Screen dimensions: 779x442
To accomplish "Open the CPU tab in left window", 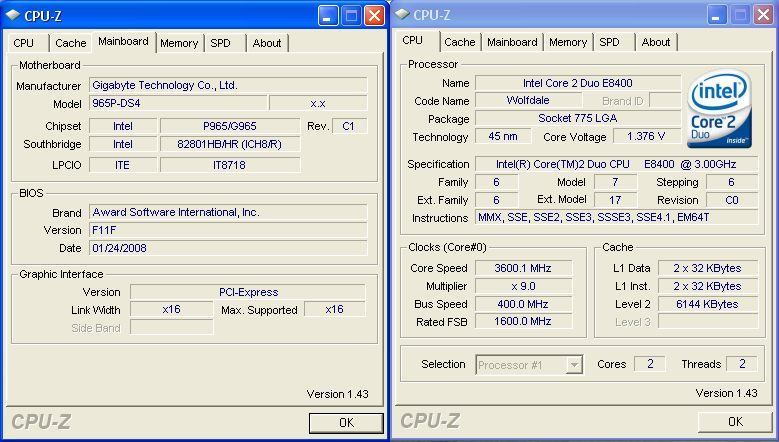I will pos(23,43).
